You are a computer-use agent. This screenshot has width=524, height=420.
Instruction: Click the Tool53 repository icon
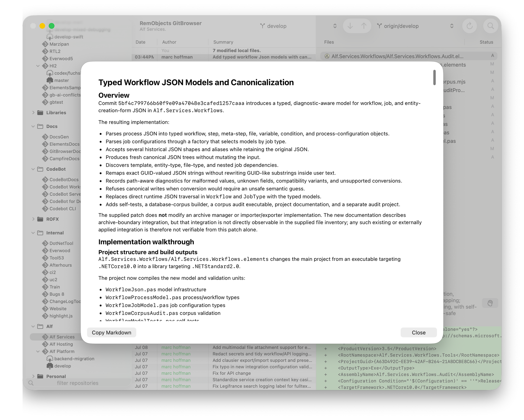pos(45,258)
